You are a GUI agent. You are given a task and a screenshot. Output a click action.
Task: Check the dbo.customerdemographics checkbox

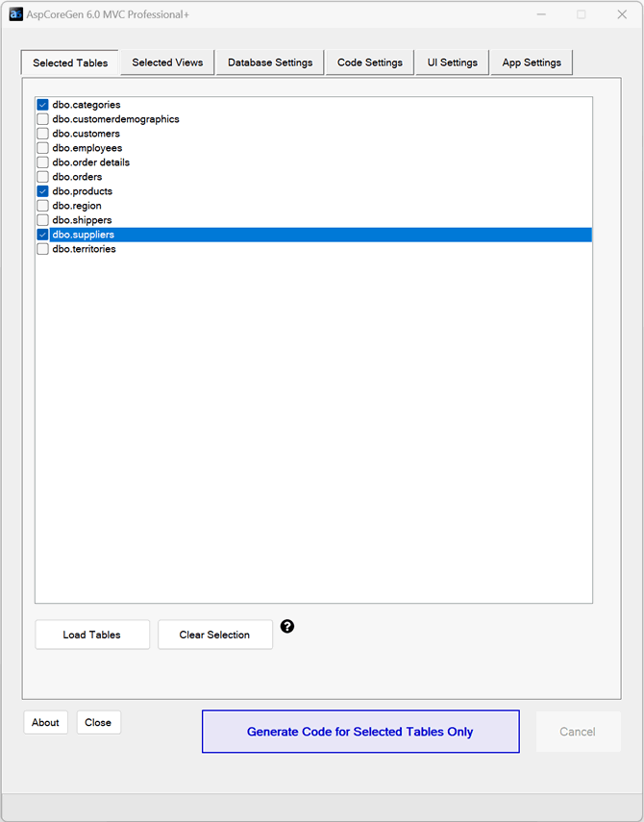coord(43,119)
